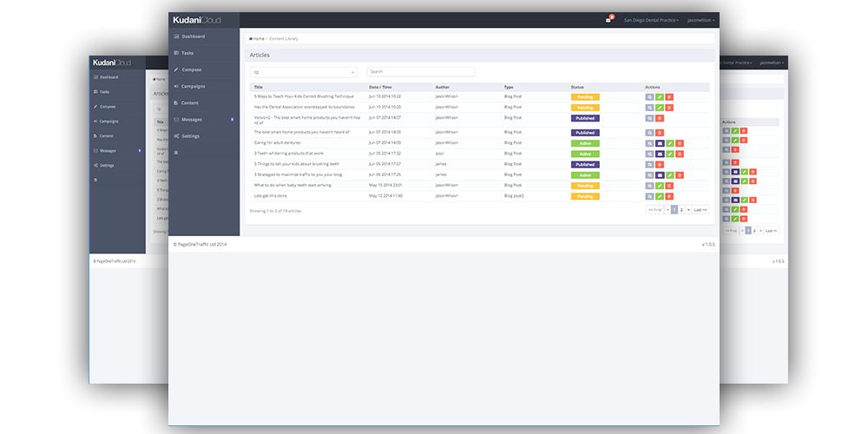Click 'Last >>' in right background window pagination

771,230
